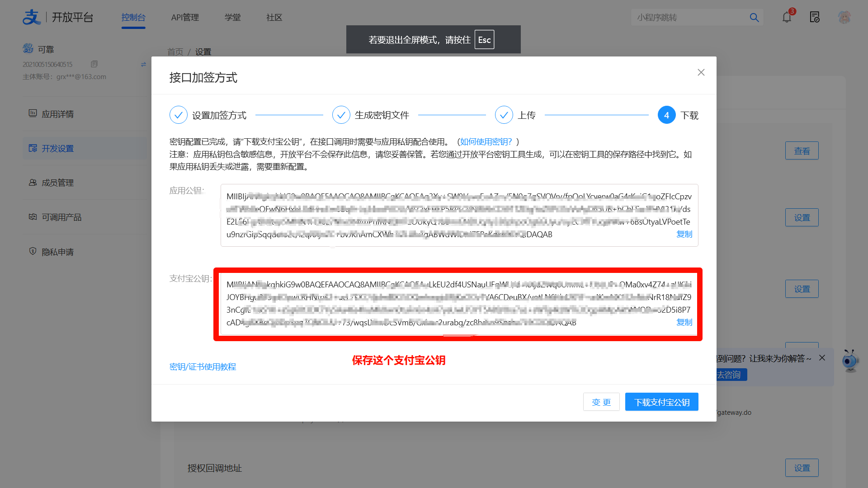Open 应用详情 from the sidebar

[58, 114]
